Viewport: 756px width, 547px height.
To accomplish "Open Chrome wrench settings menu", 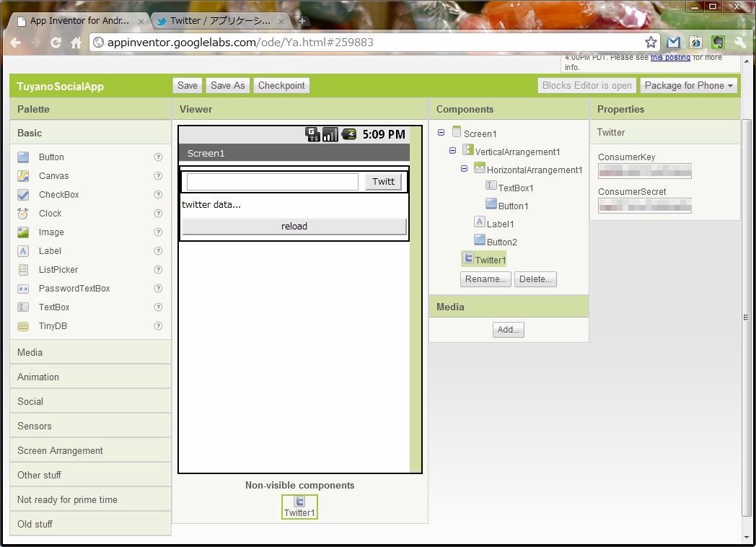I will pos(739,43).
